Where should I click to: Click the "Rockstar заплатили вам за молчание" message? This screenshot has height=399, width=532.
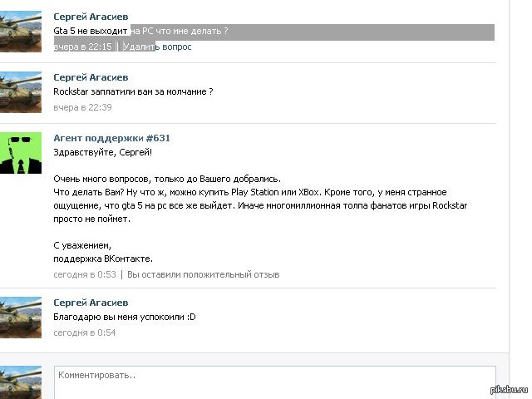[x=133, y=91]
